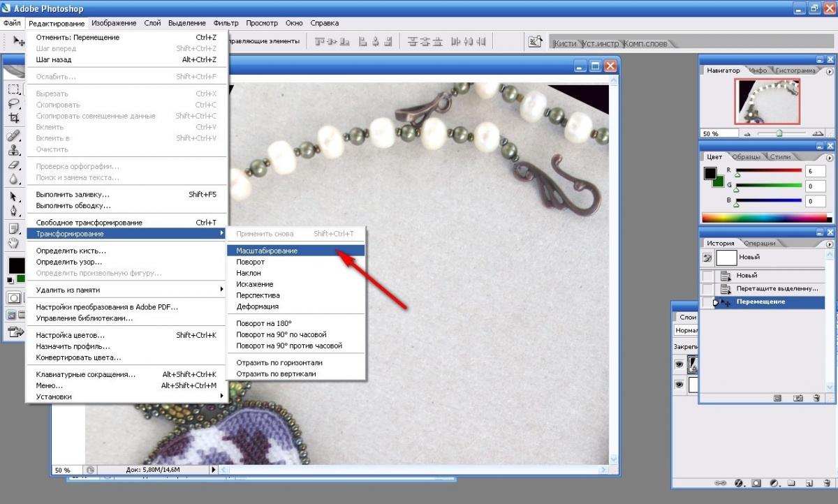Pick the Healing Brush tool
Viewport: 838px width, 504px height.
coord(13,135)
